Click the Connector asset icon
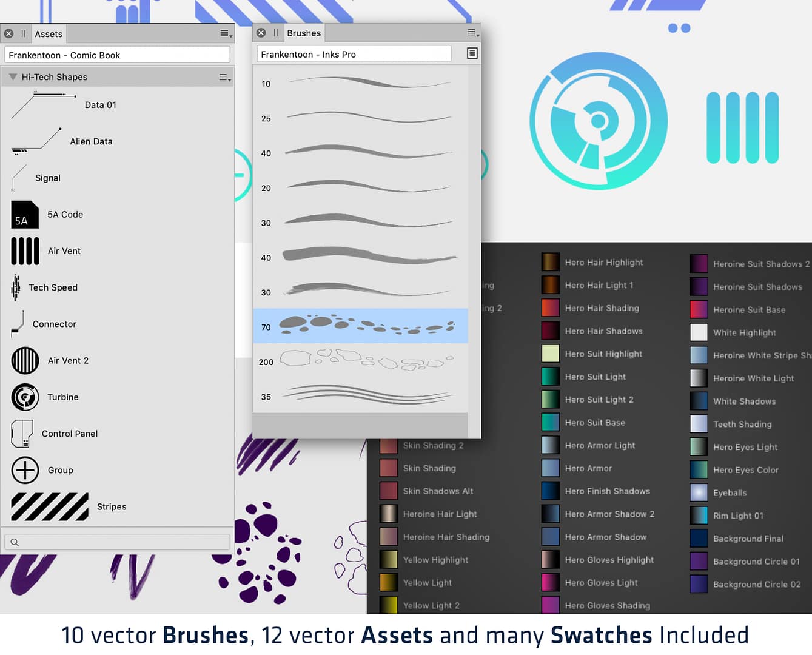 18,324
